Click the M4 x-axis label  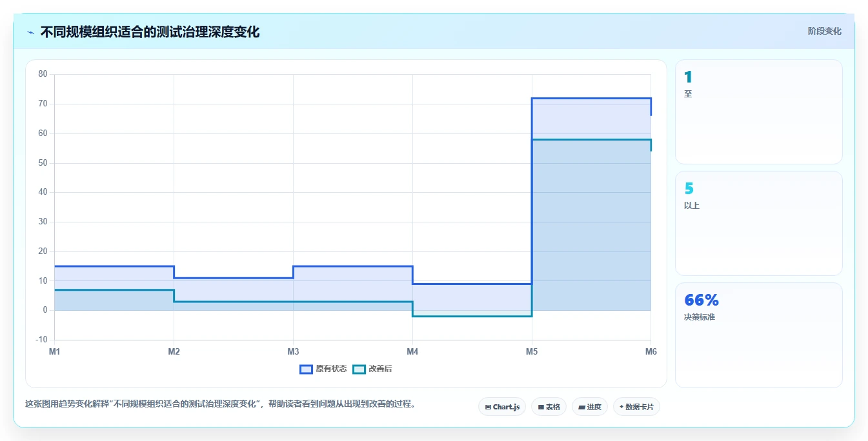[x=412, y=351]
